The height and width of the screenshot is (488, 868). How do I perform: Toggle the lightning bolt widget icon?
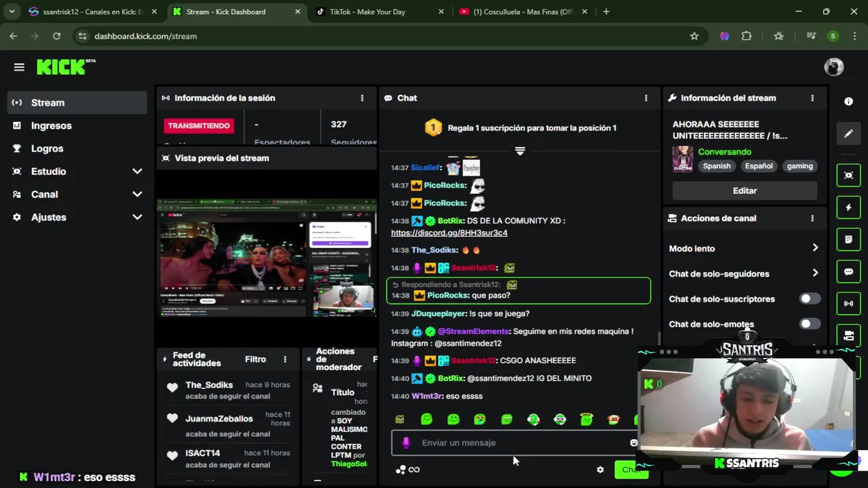pyautogui.click(x=848, y=207)
